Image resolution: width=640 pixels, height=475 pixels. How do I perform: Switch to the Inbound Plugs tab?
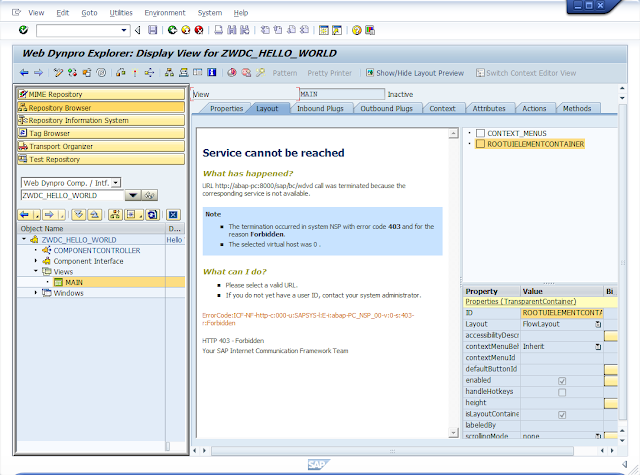pyautogui.click(x=320, y=109)
